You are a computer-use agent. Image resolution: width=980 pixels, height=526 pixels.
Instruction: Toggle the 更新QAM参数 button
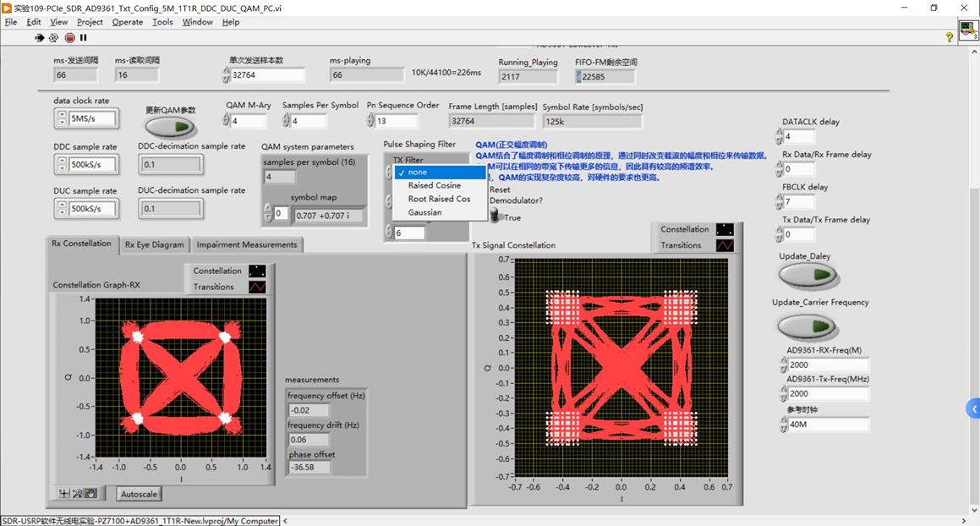pos(171,127)
